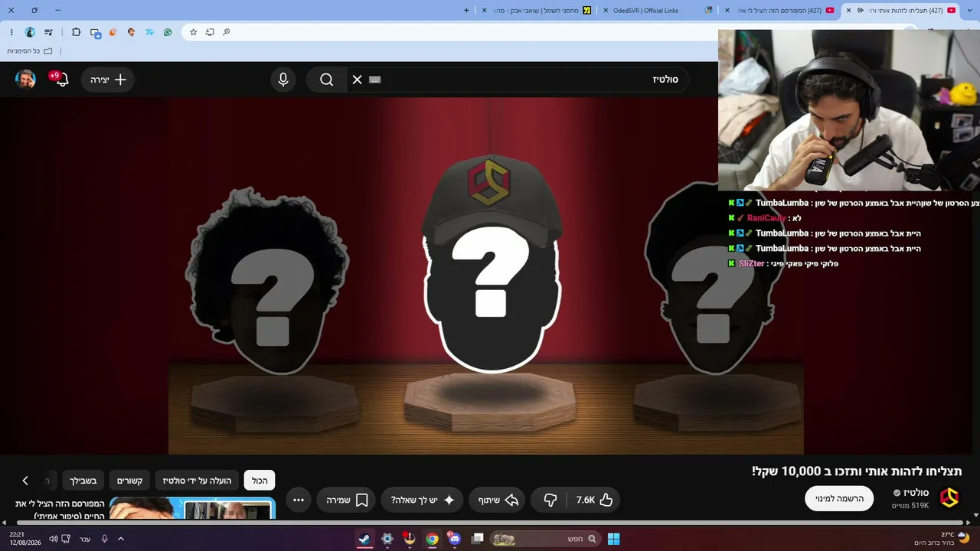Click the 519K subscribers count text

click(910, 506)
